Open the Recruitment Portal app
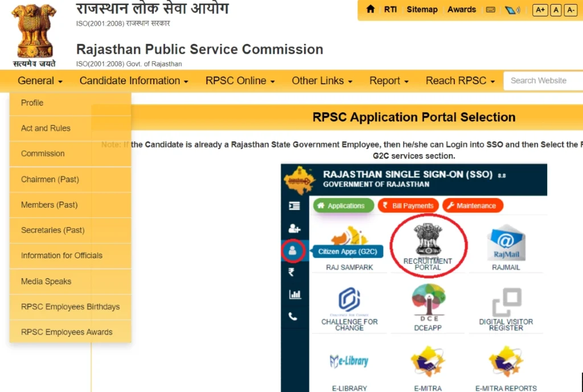Viewport: 583px width, 392px height. click(428, 246)
